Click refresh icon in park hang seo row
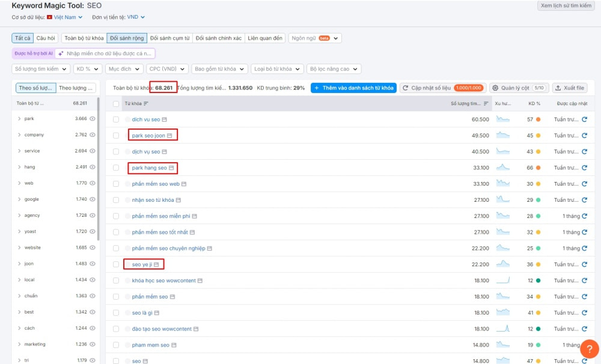The height and width of the screenshot is (364, 601). click(584, 168)
